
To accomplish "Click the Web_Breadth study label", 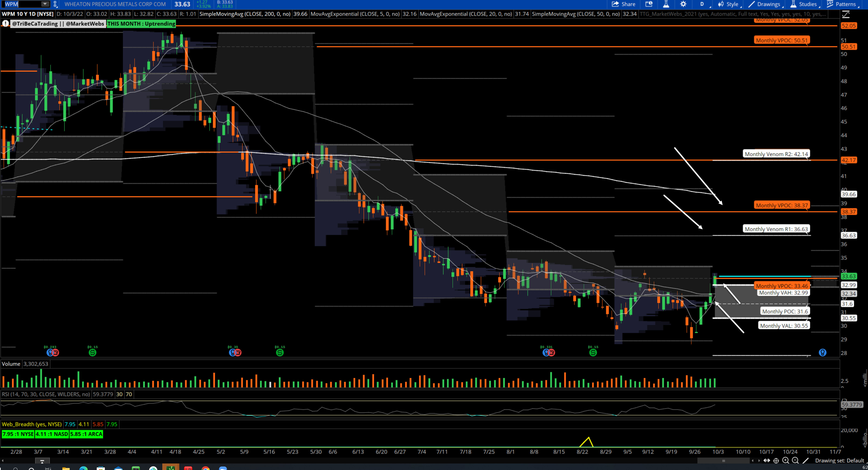I will 32,424.
